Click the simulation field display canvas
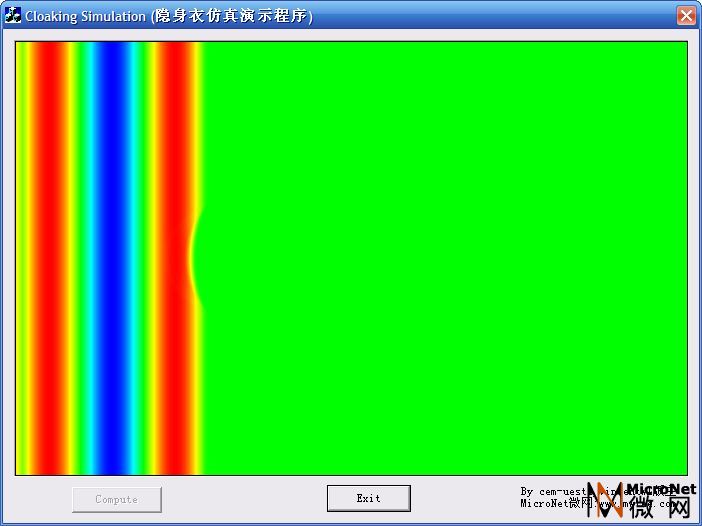Viewport: 702px width, 526px height. coord(351,258)
